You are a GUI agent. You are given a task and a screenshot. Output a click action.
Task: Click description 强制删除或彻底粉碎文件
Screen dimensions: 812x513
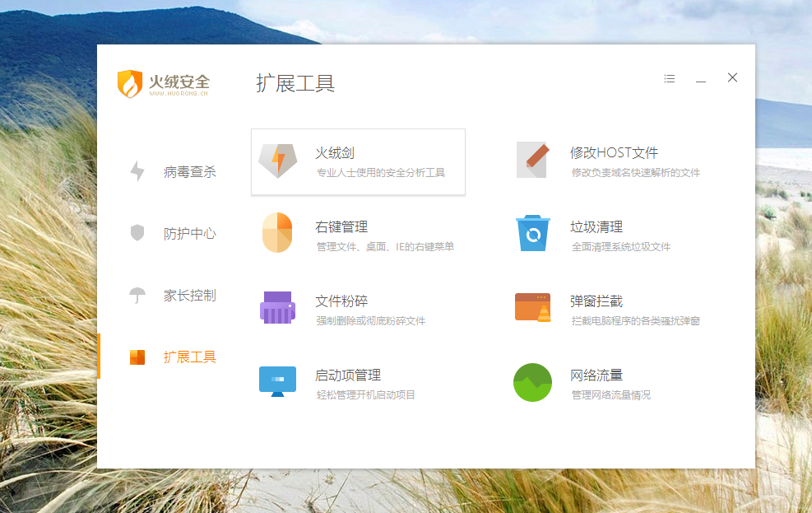click(371, 321)
